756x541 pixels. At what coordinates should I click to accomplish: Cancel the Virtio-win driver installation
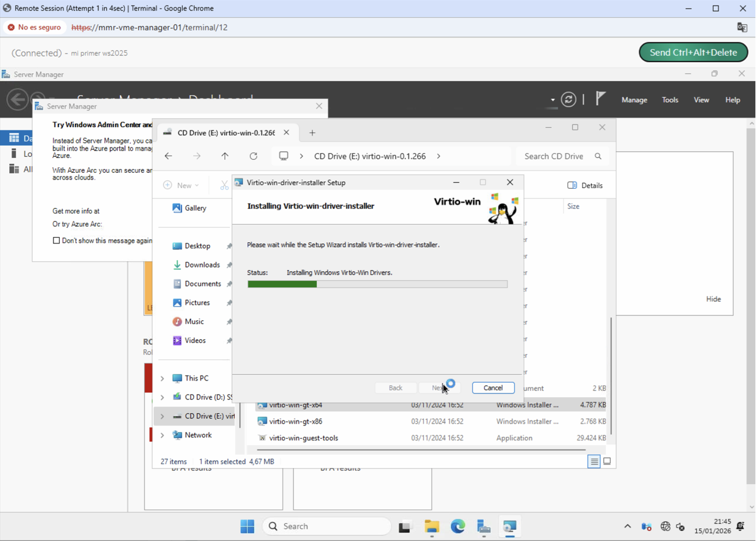pyautogui.click(x=493, y=387)
